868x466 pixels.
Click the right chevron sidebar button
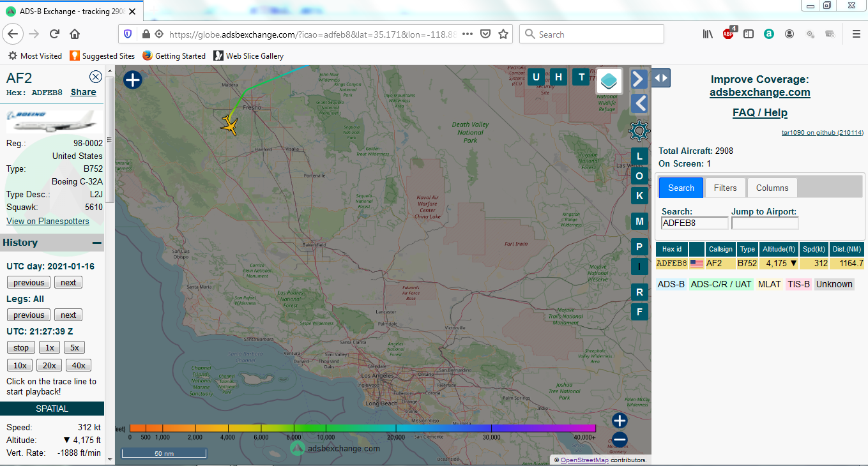pos(639,79)
